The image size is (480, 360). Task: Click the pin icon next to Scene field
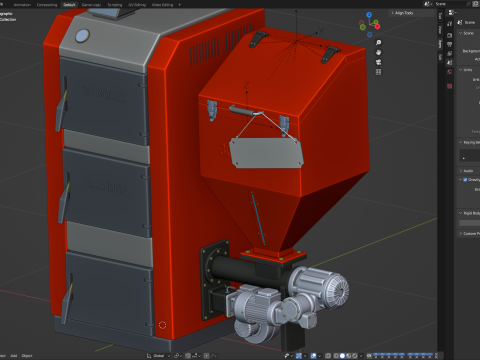(469, 4)
